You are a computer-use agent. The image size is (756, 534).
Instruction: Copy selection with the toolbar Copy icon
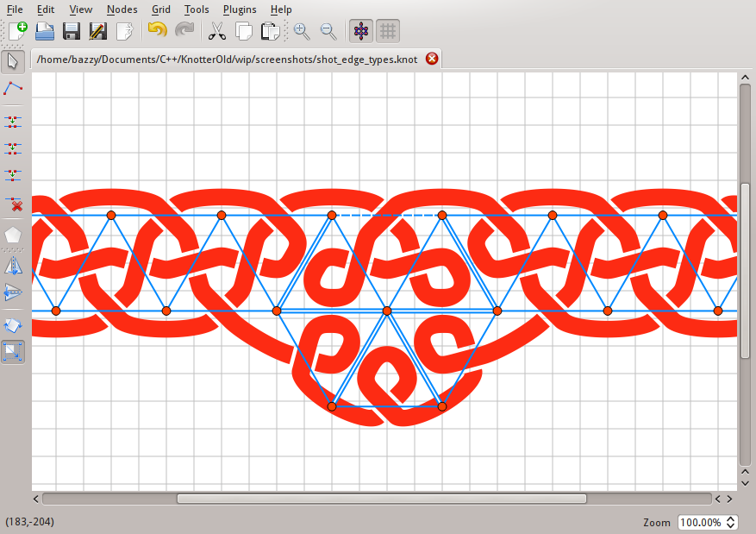pyautogui.click(x=243, y=31)
